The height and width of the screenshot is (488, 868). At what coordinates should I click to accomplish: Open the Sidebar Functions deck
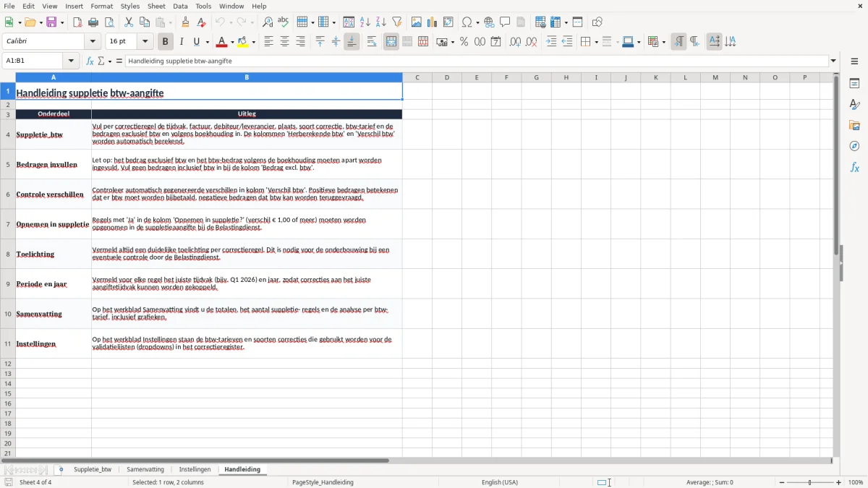(x=854, y=168)
